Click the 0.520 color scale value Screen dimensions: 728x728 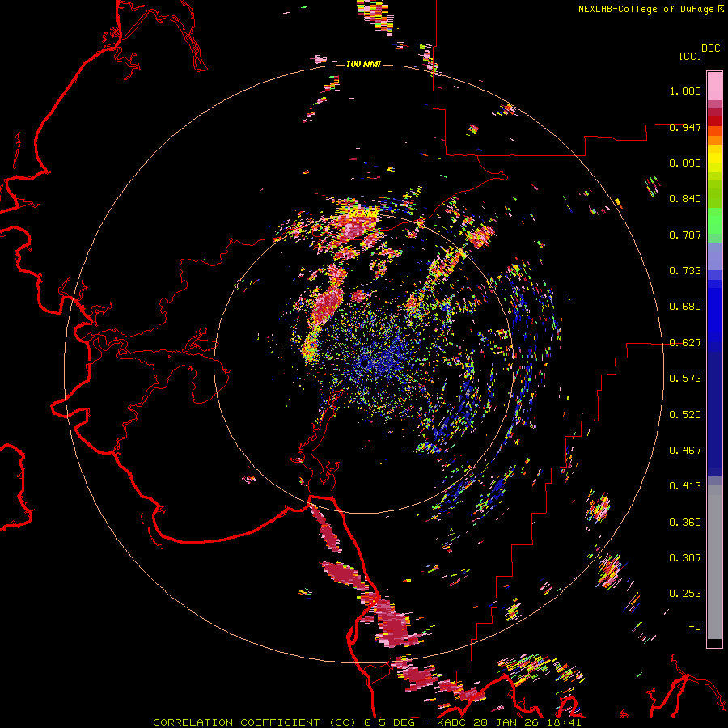coord(685,415)
